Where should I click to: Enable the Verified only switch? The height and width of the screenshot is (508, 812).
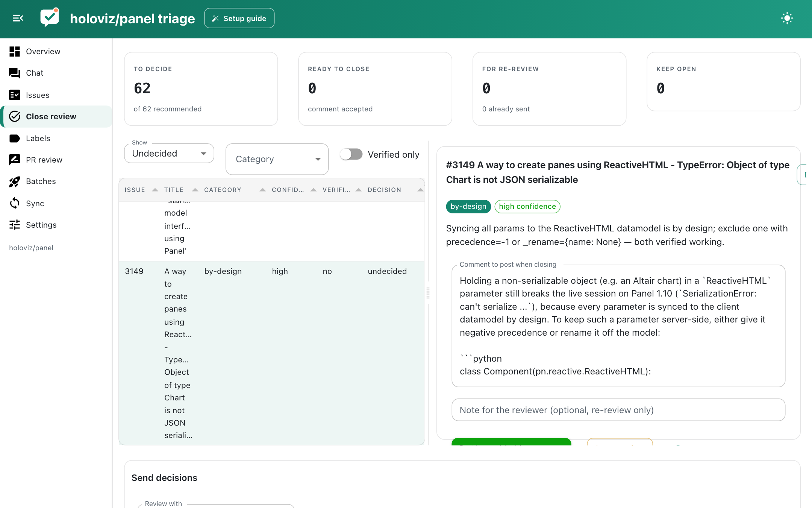(351, 154)
